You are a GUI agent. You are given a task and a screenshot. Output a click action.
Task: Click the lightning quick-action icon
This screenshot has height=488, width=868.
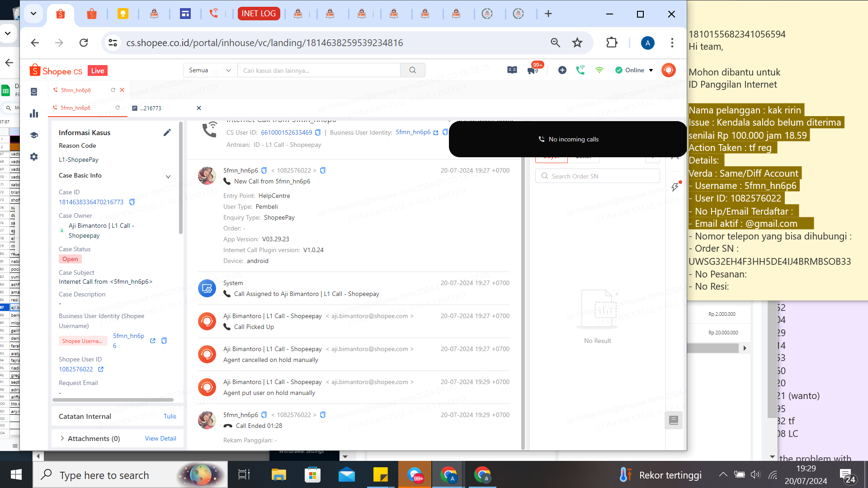pos(675,187)
